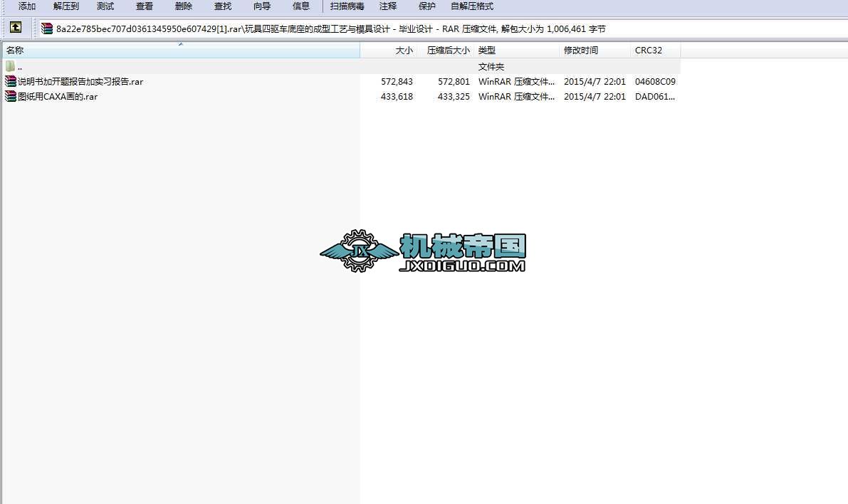Click the 解压到 (Extract To) toolbar button

pos(66,6)
